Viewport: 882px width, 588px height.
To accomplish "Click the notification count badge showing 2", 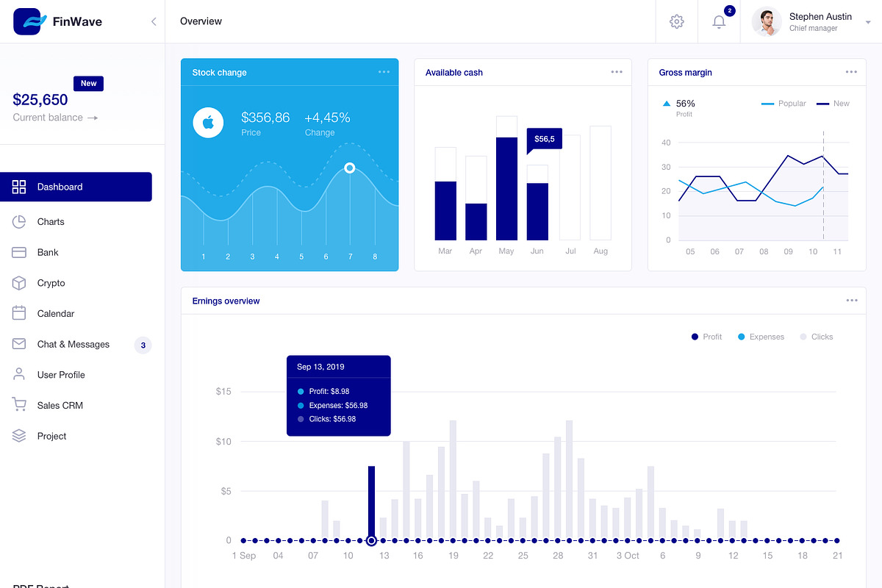I will coord(729,11).
